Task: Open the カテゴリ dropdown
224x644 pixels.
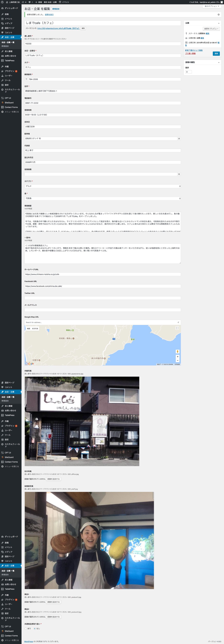Action: pyautogui.click(x=102, y=186)
